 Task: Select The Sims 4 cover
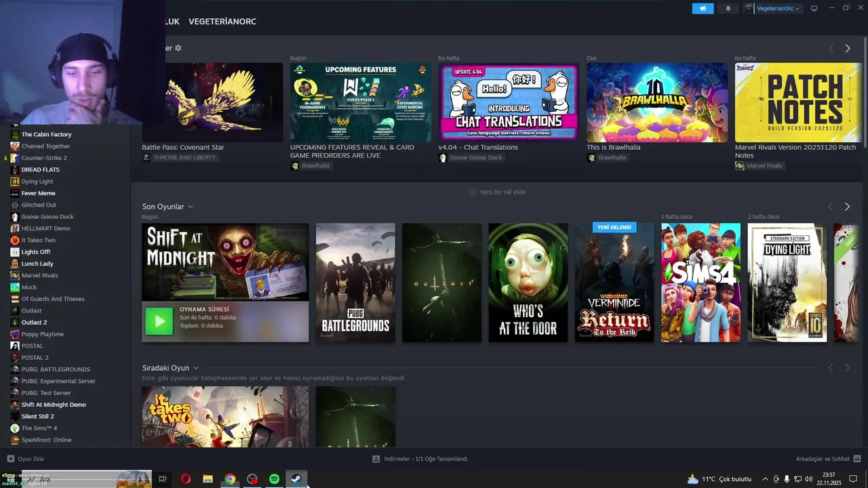[x=701, y=283]
